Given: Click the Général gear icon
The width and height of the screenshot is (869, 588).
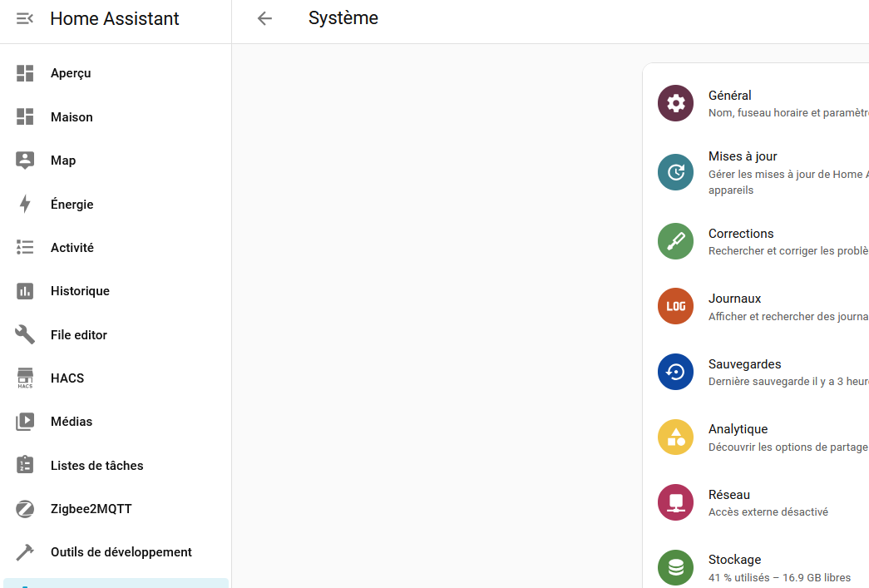Looking at the screenshot, I should tap(675, 104).
